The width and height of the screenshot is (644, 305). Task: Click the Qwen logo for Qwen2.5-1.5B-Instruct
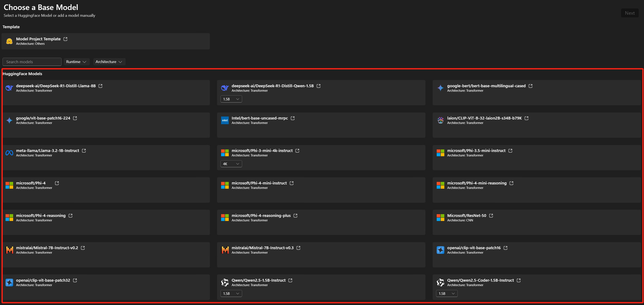point(225,282)
